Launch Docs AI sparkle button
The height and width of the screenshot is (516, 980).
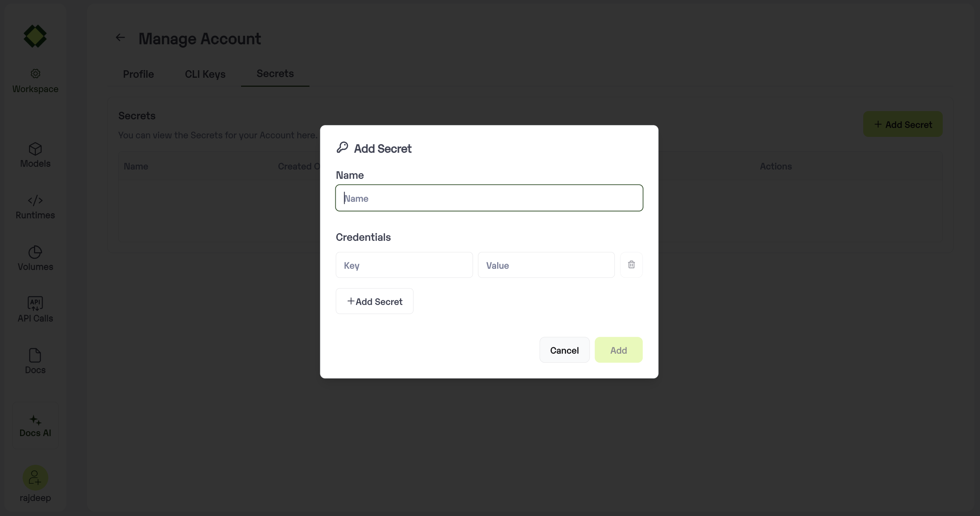point(35,425)
